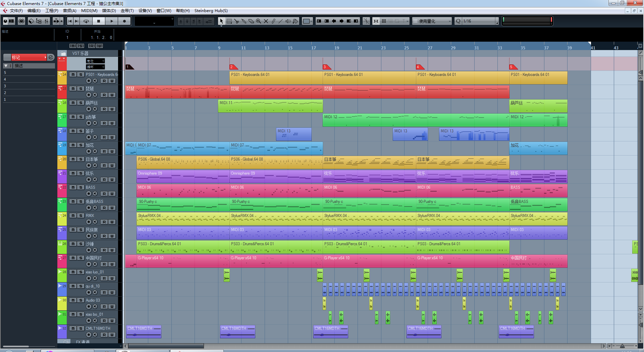Select the Draw pencil tool
The width and height of the screenshot is (644, 352).
pyautogui.click(x=273, y=21)
